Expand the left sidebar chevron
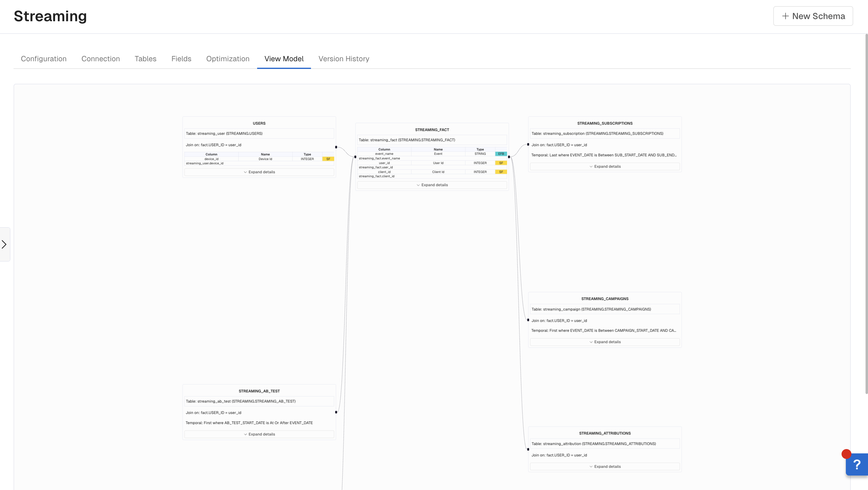The height and width of the screenshot is (490, 868). 4,244
